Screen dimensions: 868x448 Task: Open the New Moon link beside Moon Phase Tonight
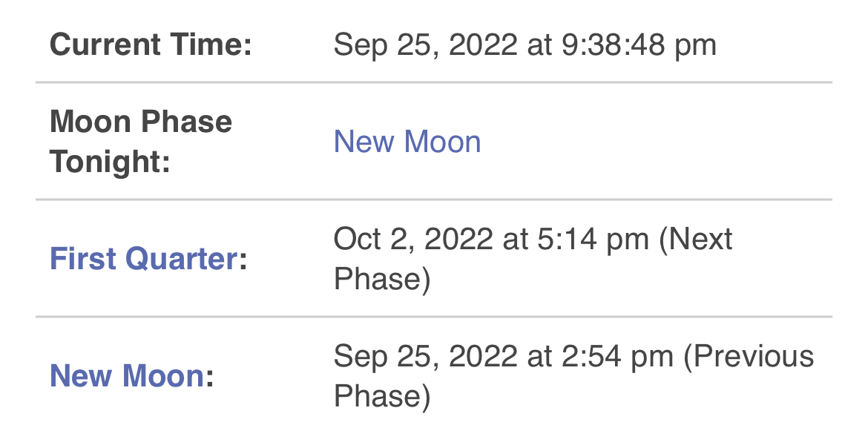click(407, 142)
